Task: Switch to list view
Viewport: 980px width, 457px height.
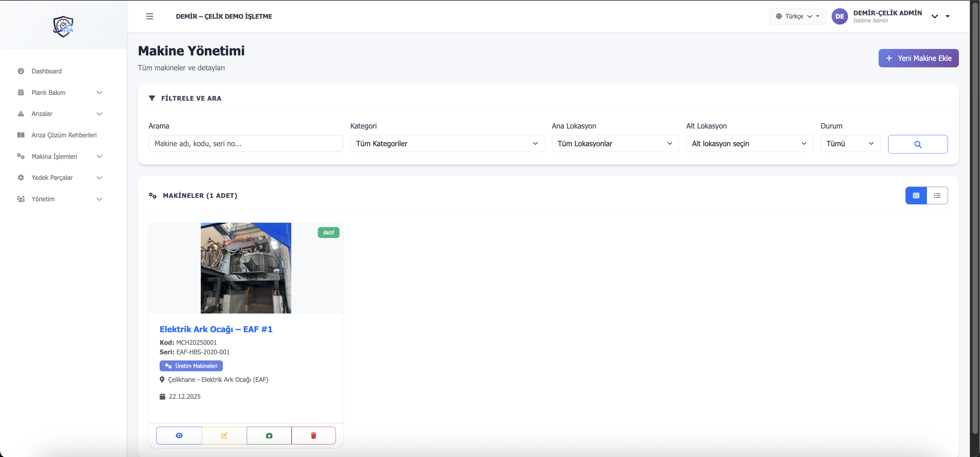Action: coord(937,196)
